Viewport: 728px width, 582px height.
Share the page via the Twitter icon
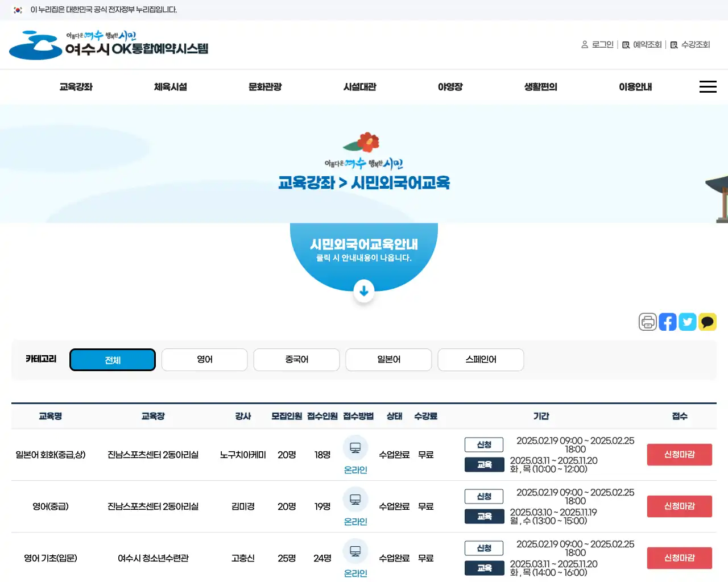[x=688, y=322]
